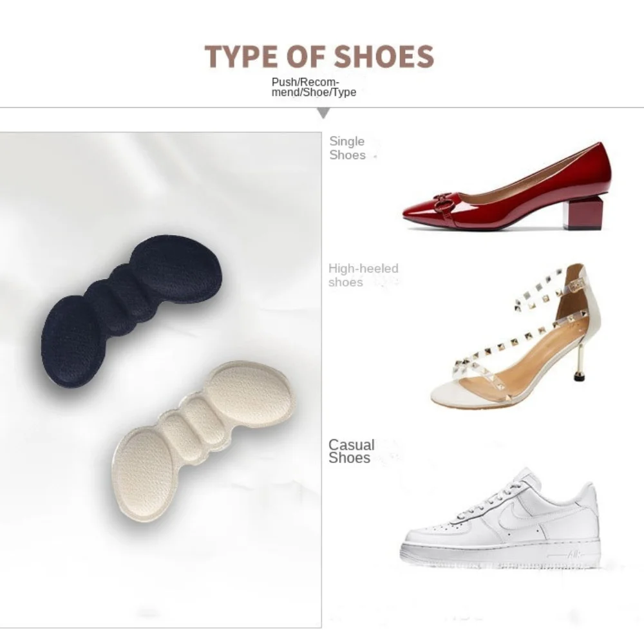Click the TYPE OF SHOES heading
644x644 pixels.
pos(319,56)
